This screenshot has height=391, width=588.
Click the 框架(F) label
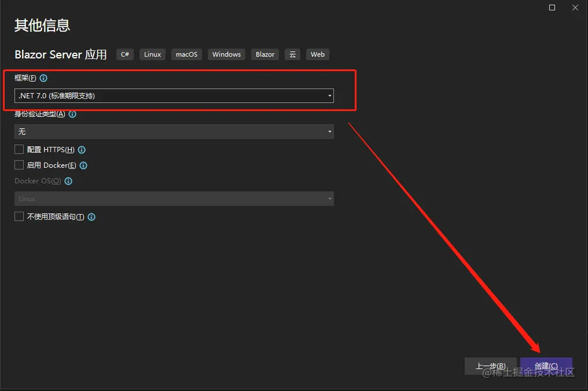pyautogui.click(x=25, y=78)
